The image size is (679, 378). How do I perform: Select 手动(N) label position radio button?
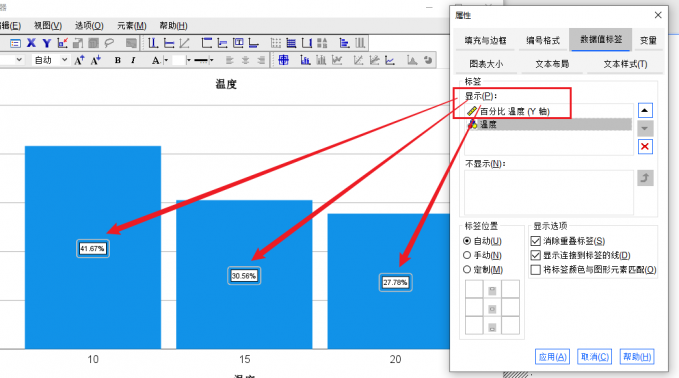pyautogui.click(x=467, y=255)
